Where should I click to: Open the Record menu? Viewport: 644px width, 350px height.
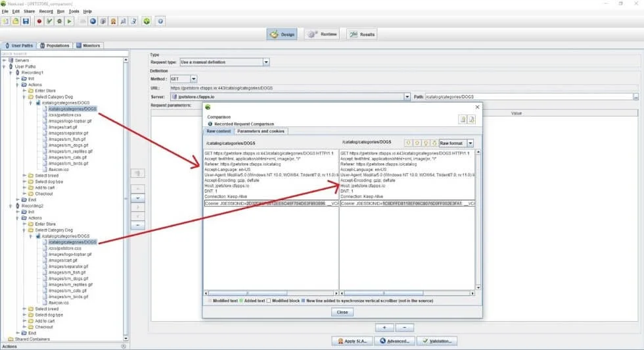click(46, 12)
